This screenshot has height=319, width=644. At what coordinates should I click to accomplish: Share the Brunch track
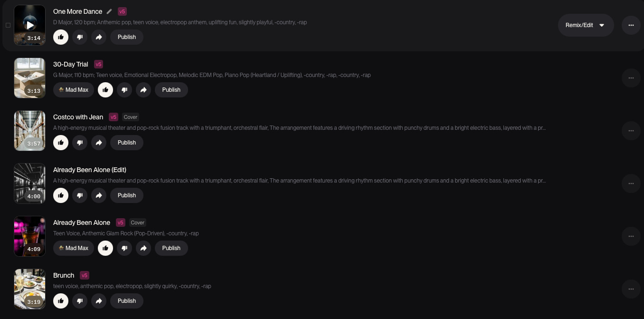[x=99, y=301]
